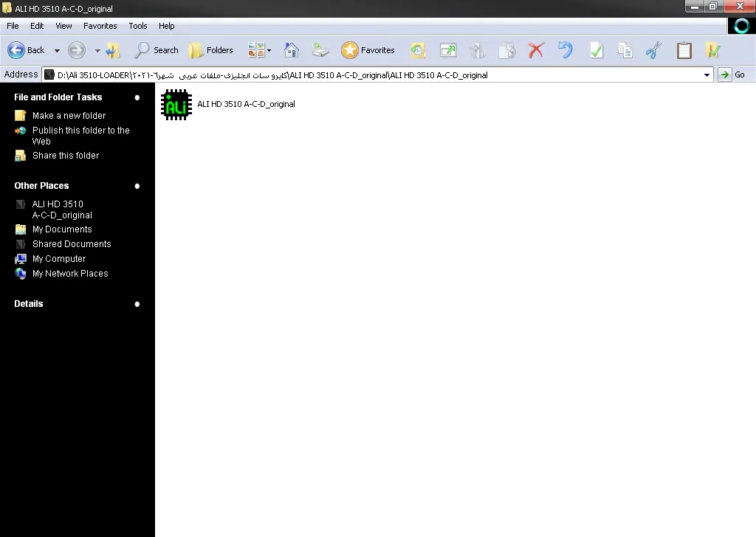Click the Copy To icon

click(506, 50)
